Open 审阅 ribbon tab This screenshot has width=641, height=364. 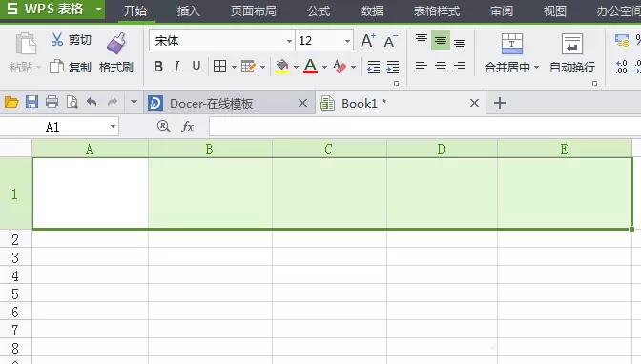point(502,11)
